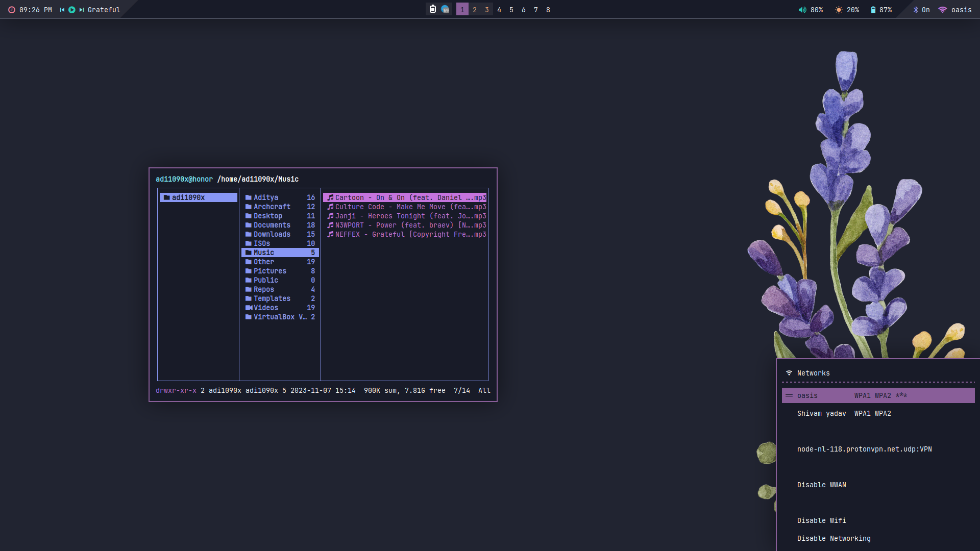Open the Pictures folder in ranger
This screenshot has height=551, width=980.
click(269, 271)
